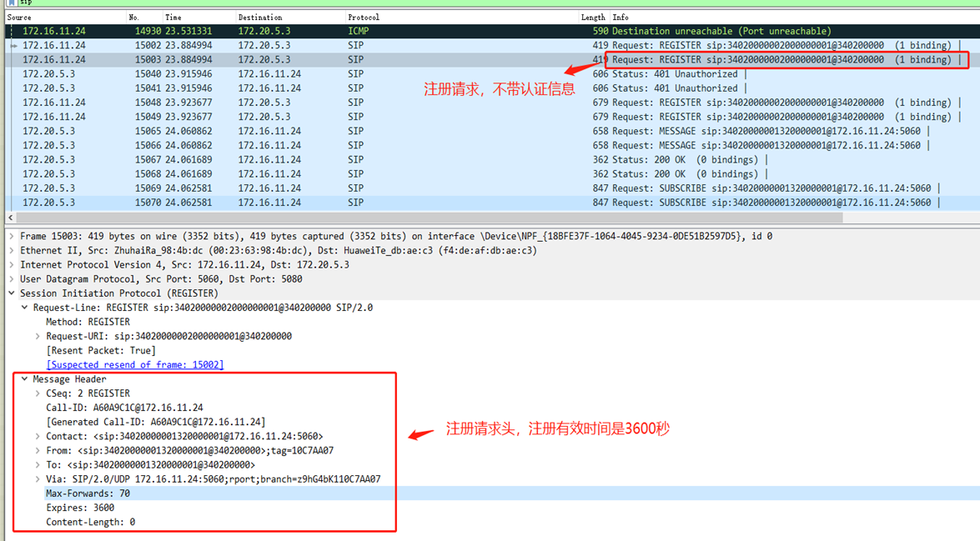The width and height of the screenshot is (980, 541).
Task: Select SUBSCRIBE request packet 15069
Action: (492, 188)
